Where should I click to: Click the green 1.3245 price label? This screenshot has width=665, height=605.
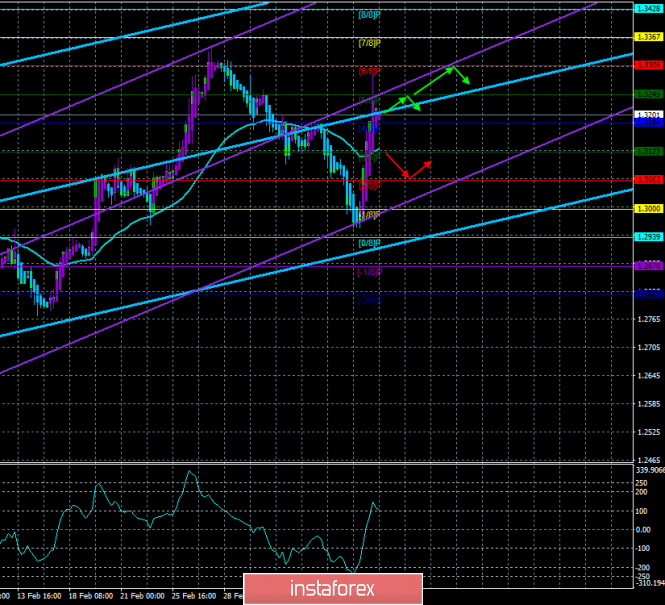click(649, 94)
